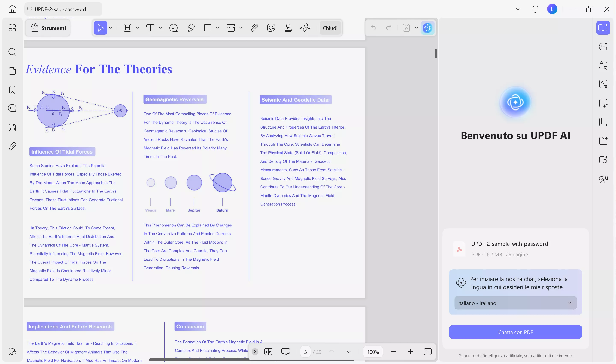Viewport: 616px width, 364px height.
Task: Toggle actual size 1:1 view
Action: point(428,352)
